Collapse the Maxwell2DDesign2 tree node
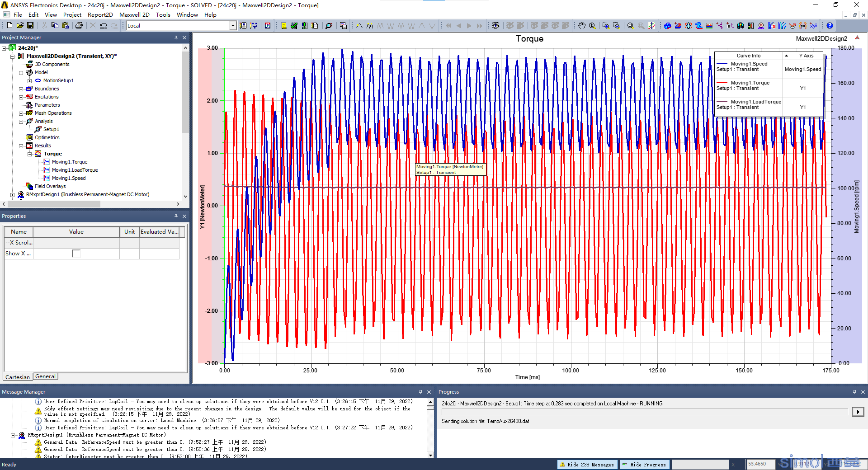This screenshot has width=868, height=470. (x=13, y=56)
